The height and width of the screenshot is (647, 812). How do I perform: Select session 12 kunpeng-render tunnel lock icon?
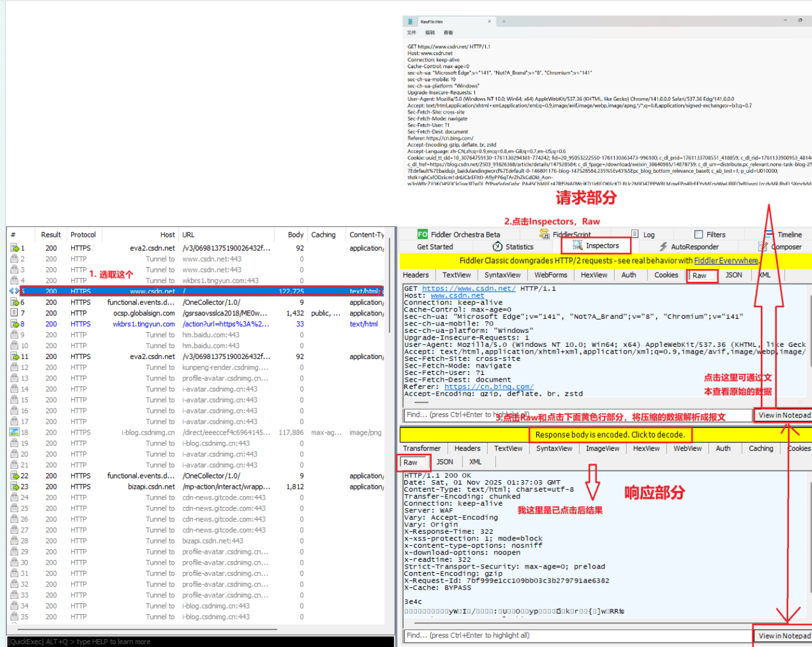[x=15, y=367]
